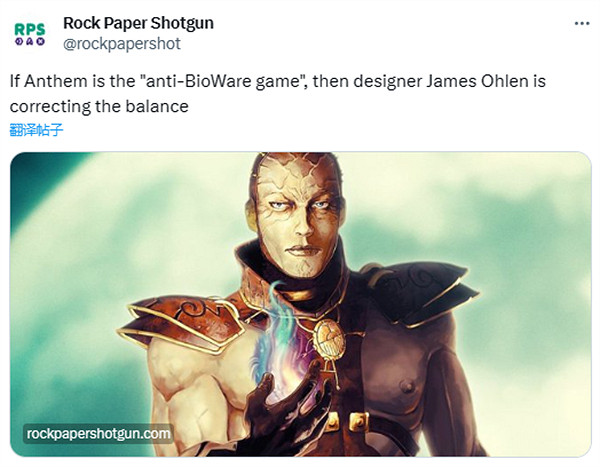The height and width of the screenshot is (467, 600).
Task: Open Rock Paper Shotgun display name
Action: point(138,23)
